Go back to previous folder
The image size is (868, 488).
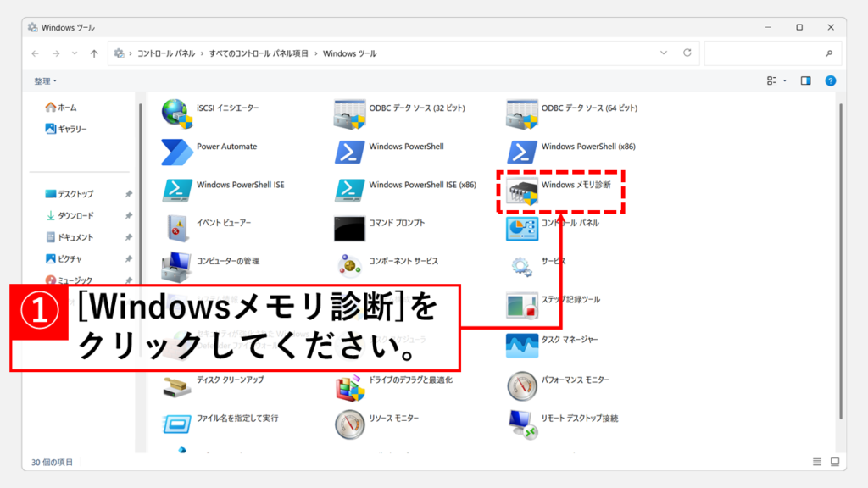pyautogui.click(x=36, y=53)
